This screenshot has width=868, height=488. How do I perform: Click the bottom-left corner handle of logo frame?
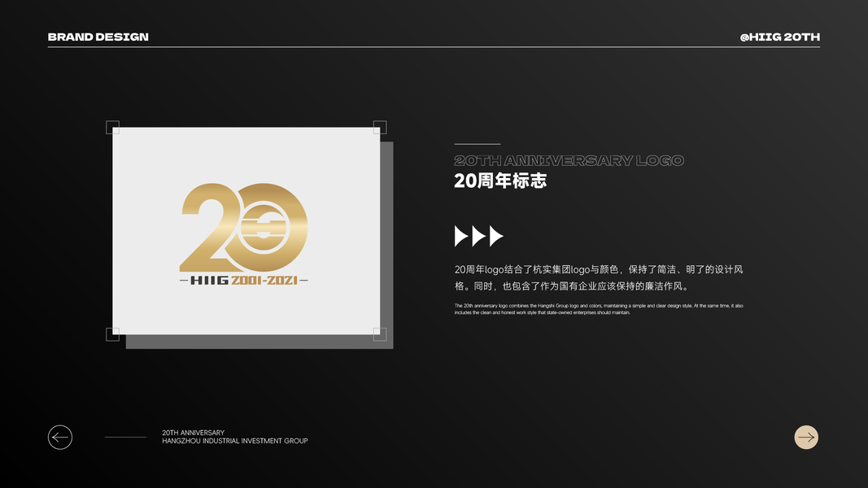click(x=112, y=334)
